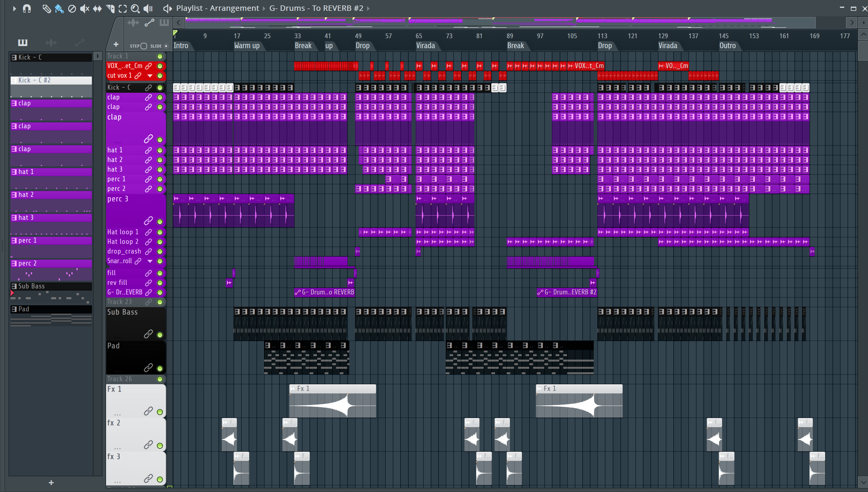Image resolution: width=868 pixels, height=492 pixels.
Task: Select the G- Drum..EVERB #2 automation clip
Action: tap(567, 292)
